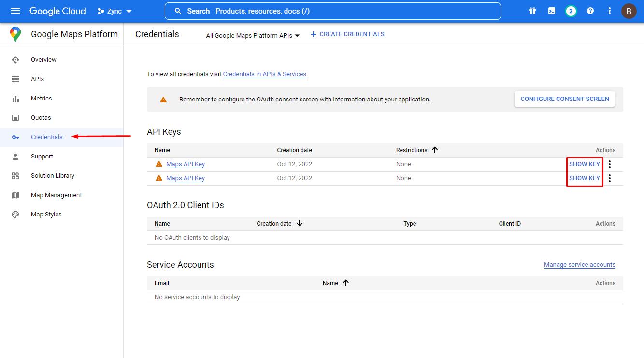Open actions menu for first API key

610,164
